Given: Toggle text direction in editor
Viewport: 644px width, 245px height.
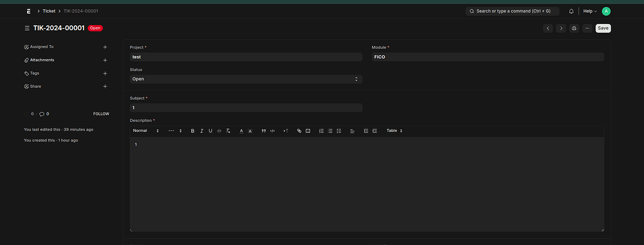Looking at the screenshot, I should point(286,131).
